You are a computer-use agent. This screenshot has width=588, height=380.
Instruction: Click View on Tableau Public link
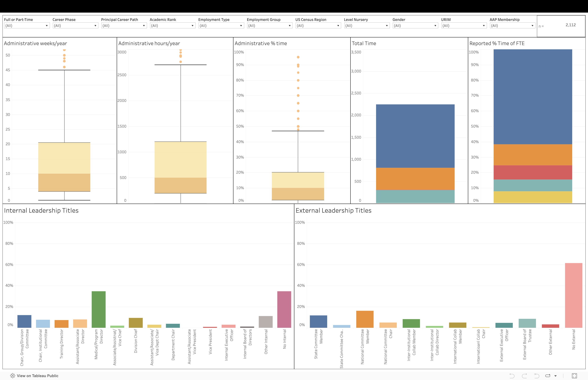point(37,376)
